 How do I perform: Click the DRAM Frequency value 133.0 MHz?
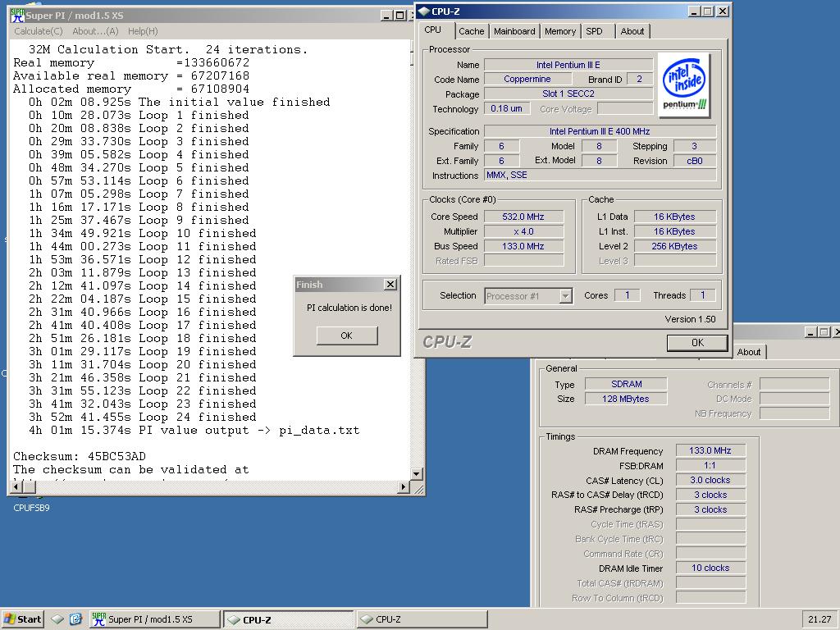click(710, 450)
